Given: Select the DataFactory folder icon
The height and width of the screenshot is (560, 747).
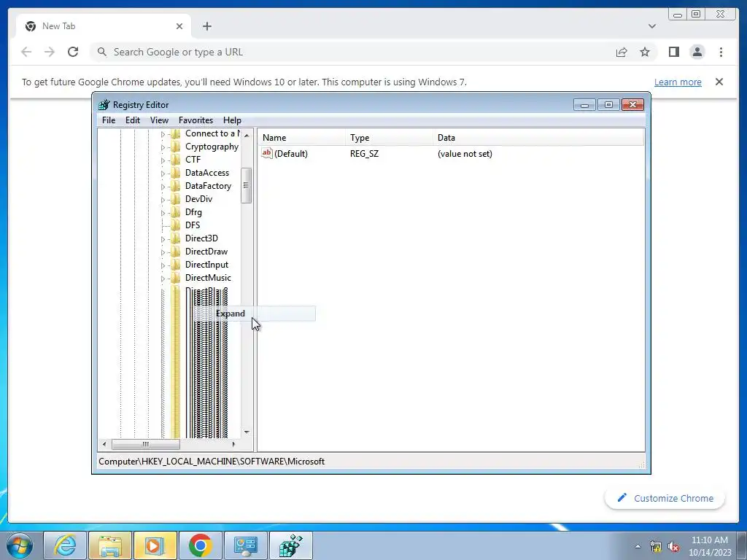Looking at the screenshot, I should click(x=176, y=186).
